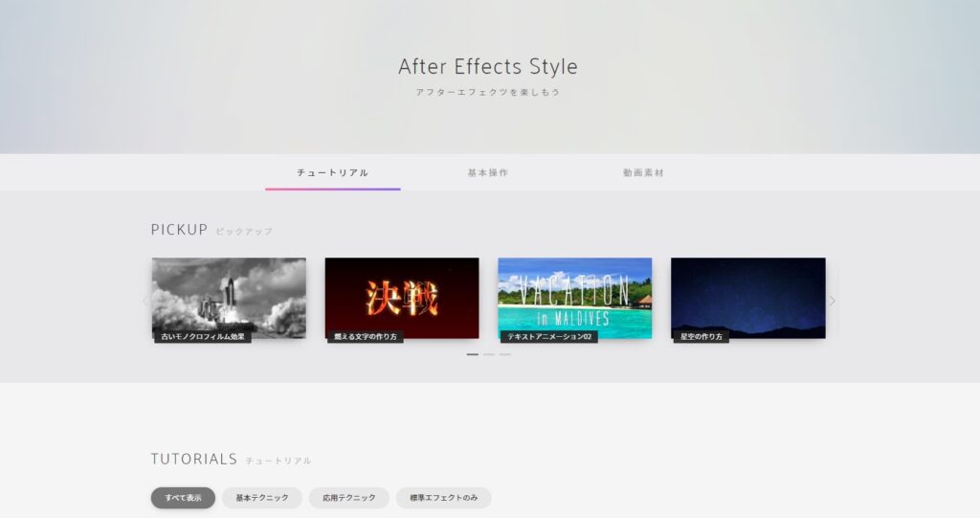Switch to the 動画素材 tab
This screenshot has height=518, width=980.
pyautogui.click(x=643, y=173)
